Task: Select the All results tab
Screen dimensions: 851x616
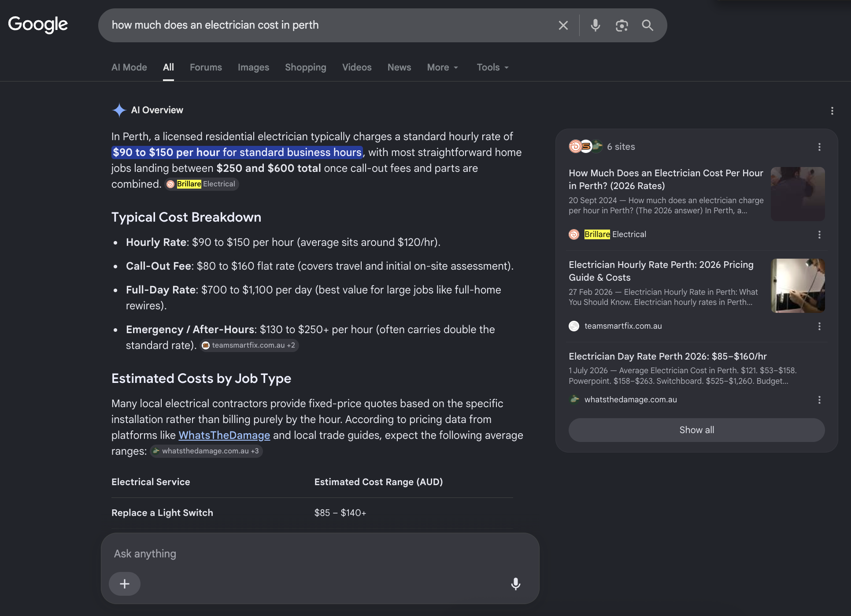Action: pyautogui.click(x=168, y=67)
